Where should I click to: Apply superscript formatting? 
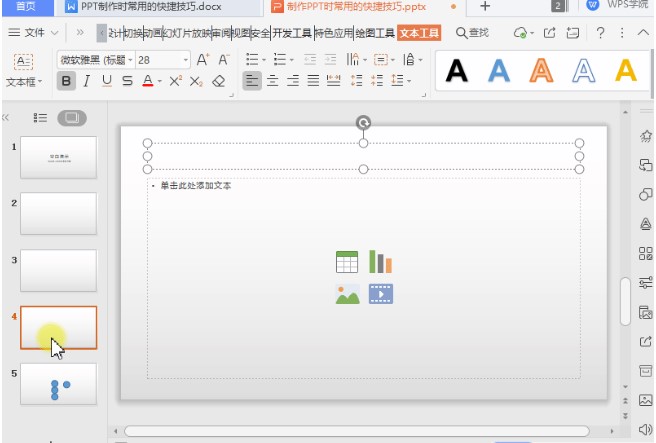pos(175,81)
